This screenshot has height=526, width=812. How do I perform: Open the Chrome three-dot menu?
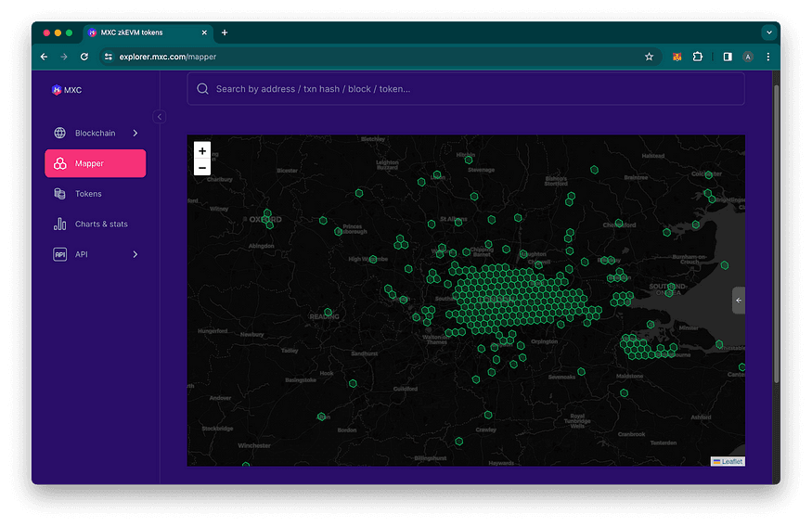[768, 57]
